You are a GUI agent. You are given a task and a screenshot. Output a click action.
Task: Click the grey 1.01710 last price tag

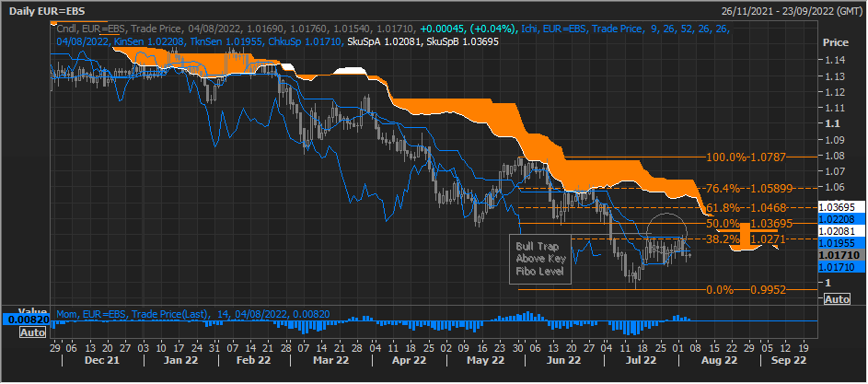click(x=841, y=255)
